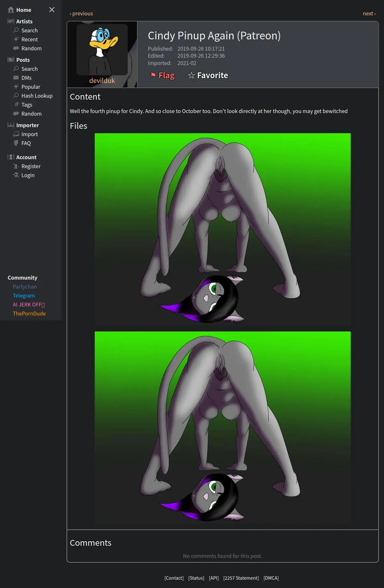Open the API footer link
The image size is (384, 588).
point(214,578)
